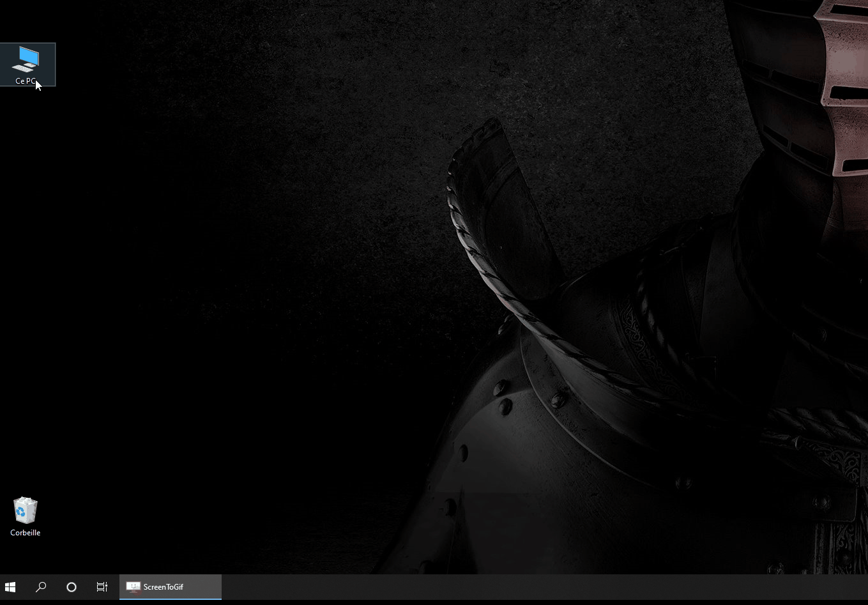This screenshot has height=605, width=868.
Task: Click the "ScreenToGif" text on taskbar button
Action: click(164, 586)
